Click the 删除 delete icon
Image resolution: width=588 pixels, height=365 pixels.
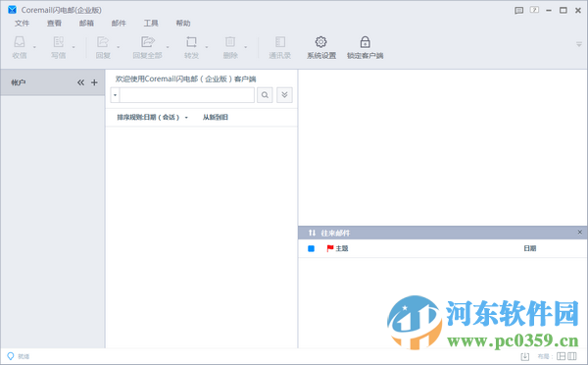tap(230, 41)
